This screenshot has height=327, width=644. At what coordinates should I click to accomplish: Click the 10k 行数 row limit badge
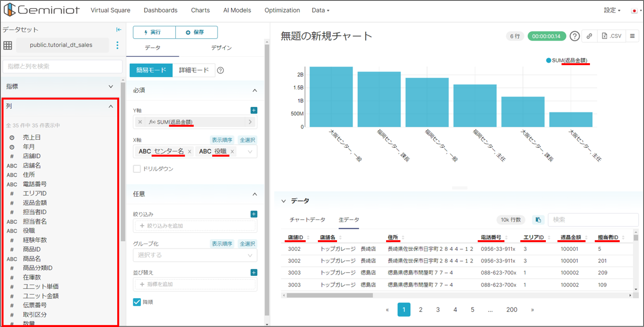[511, 220]
